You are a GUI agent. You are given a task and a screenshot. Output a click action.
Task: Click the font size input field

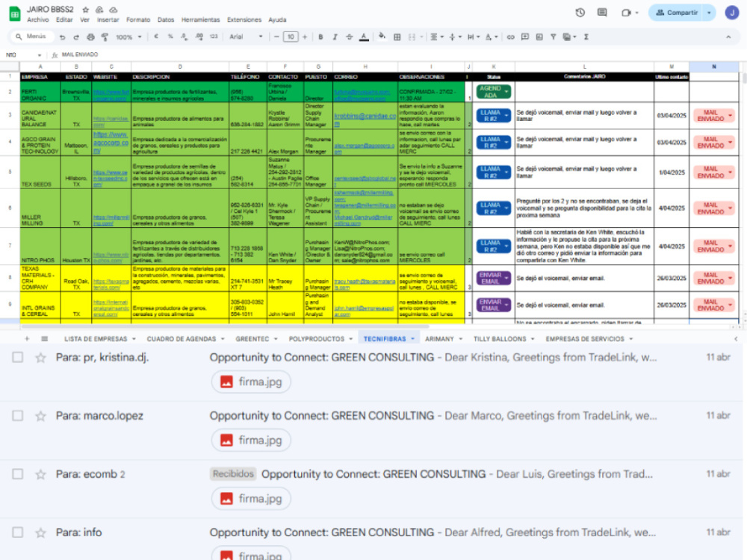coord(291,37)
